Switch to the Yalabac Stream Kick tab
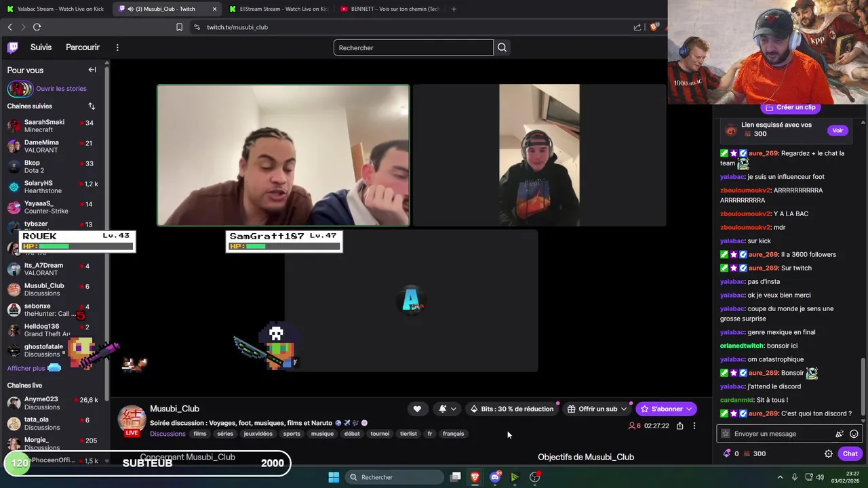This screenshot has height=488, width=868. [56, 9]
